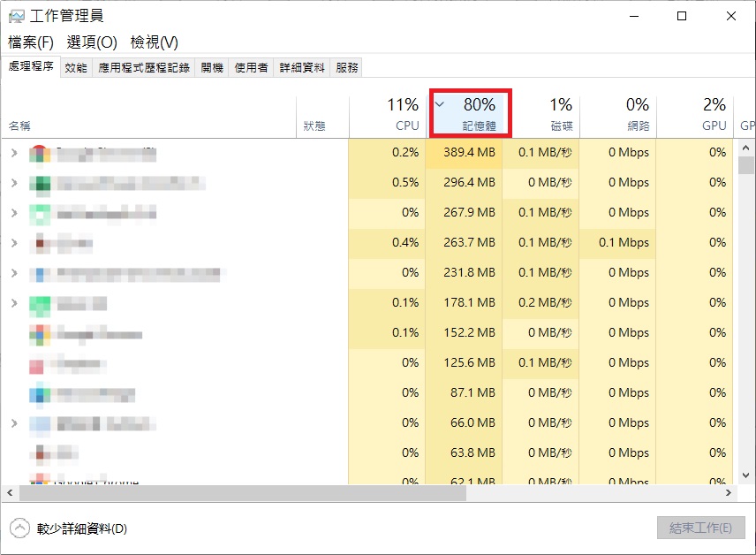Screen dimensions: 756x555
Task: Click the icon of the 152.2 MB process
Action: (x=40, y=334)
